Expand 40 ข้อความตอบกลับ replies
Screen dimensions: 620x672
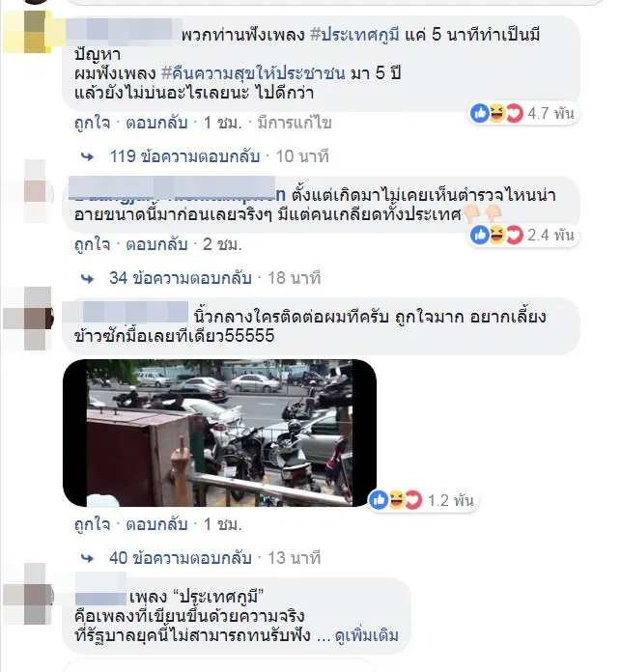tap(180, 558)
